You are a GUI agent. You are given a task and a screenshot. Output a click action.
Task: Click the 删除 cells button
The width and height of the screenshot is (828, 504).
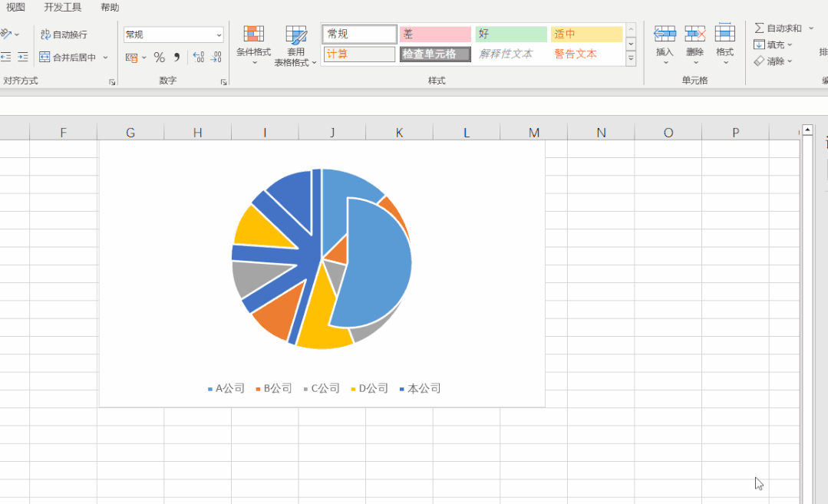695,45
